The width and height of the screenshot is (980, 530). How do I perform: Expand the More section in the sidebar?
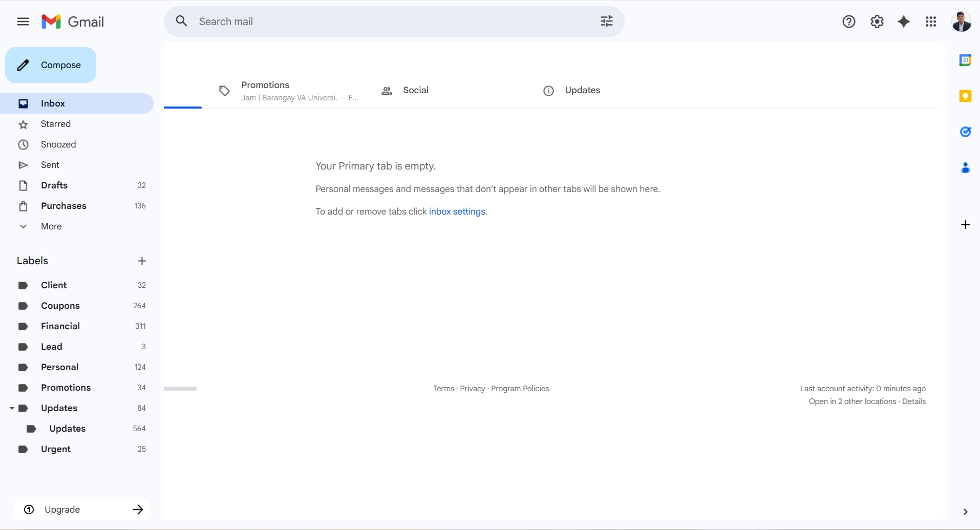pyautogui.click(x=51, y=226)
